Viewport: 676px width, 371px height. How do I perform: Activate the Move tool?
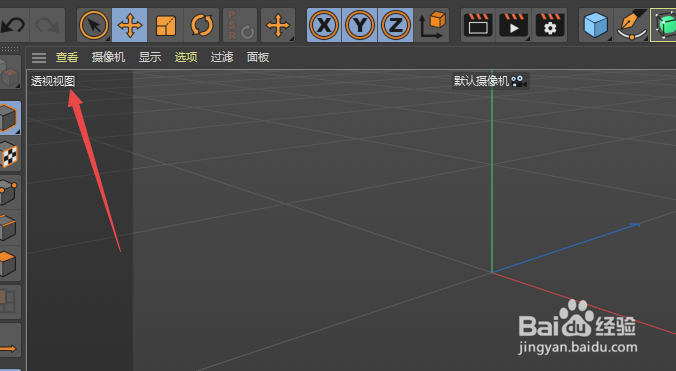[x=129, y=25]
